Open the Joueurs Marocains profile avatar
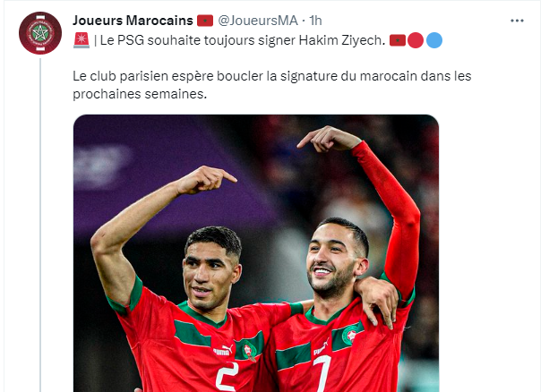Screen dimensions: 549x392 tap(40, 33)
